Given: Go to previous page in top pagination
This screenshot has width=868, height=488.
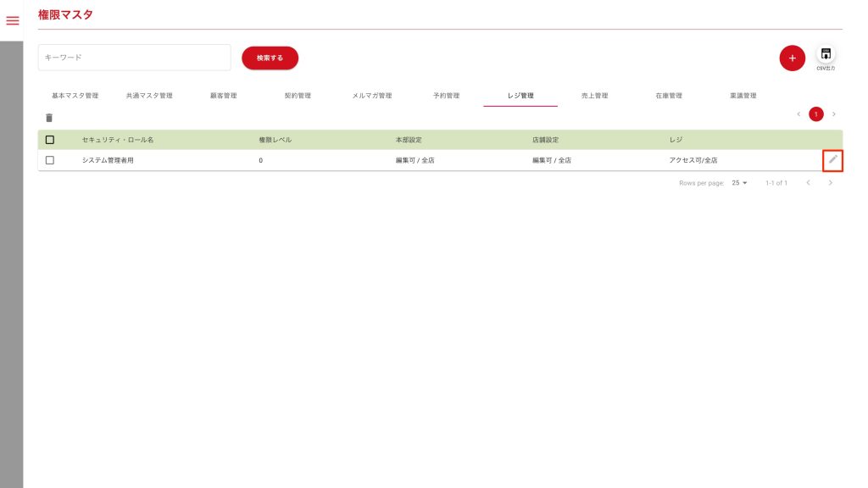Looking at the screenshot, I should pos(798,114).
